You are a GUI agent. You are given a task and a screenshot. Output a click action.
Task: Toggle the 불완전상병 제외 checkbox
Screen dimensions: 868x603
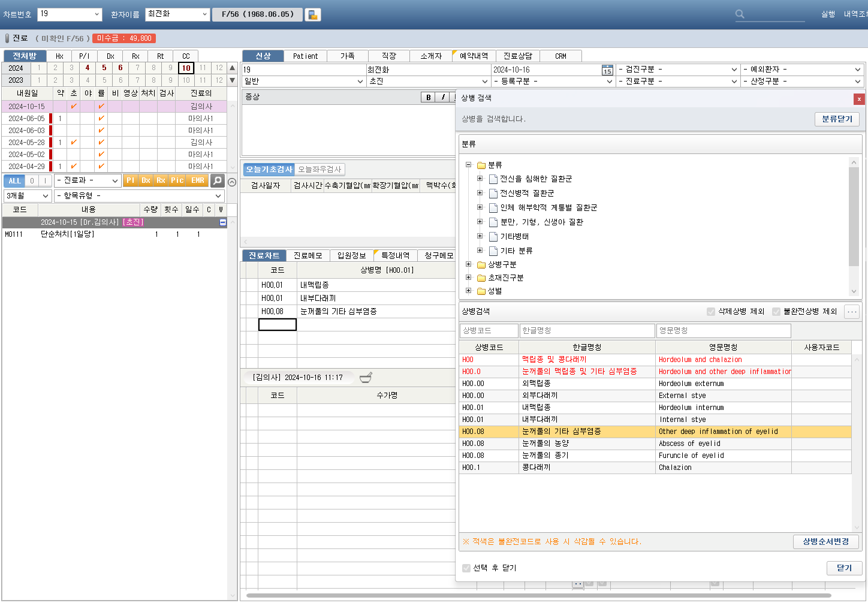[776, 312]
